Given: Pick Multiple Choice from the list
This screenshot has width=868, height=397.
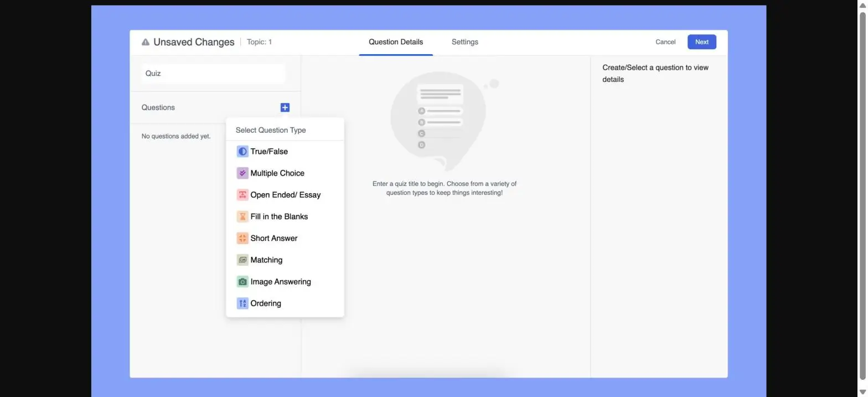Looking at the screenshot, I should tap(285, 173).
